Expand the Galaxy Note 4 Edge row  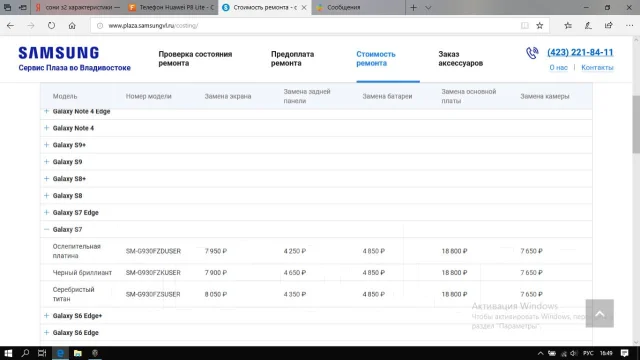pos(47,111)
